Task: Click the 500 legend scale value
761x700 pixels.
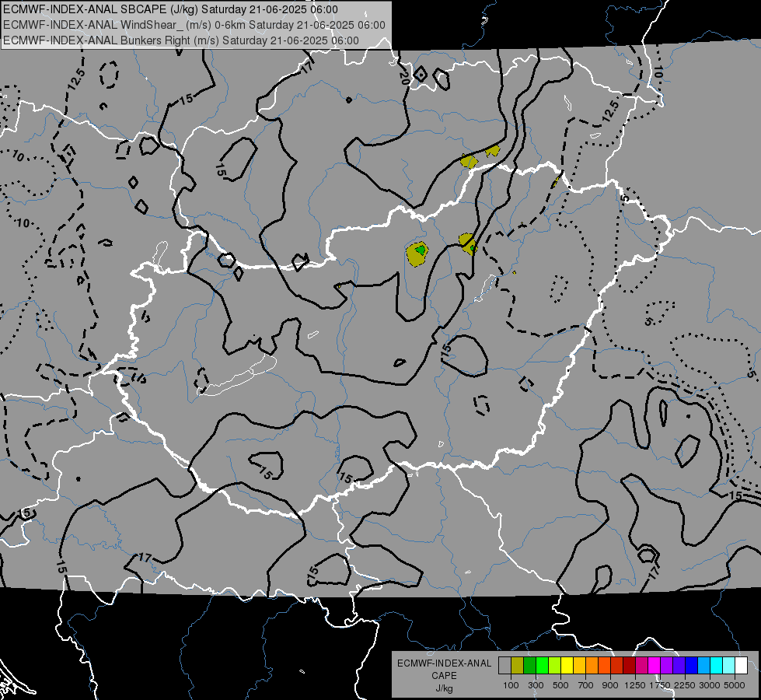Action: coord(560,685)
